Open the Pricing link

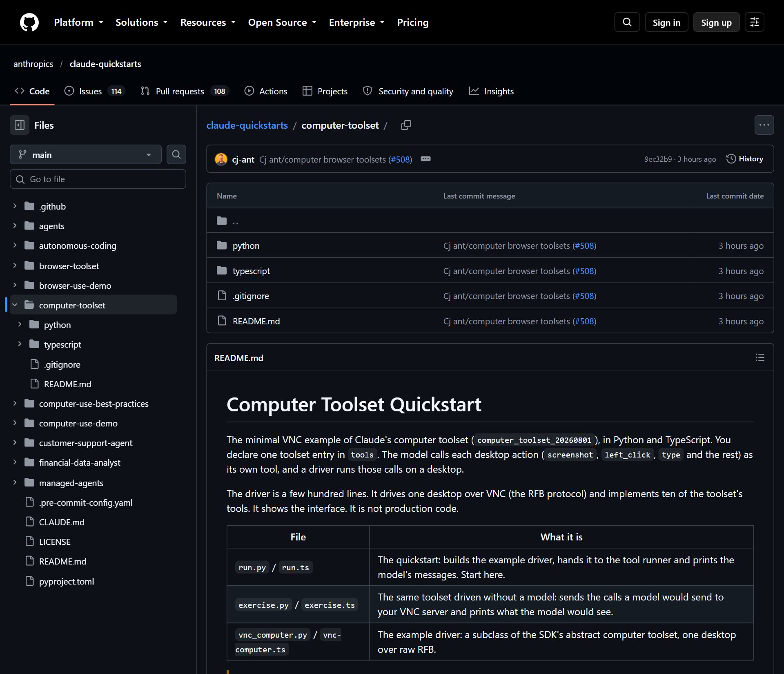[413, 22]
